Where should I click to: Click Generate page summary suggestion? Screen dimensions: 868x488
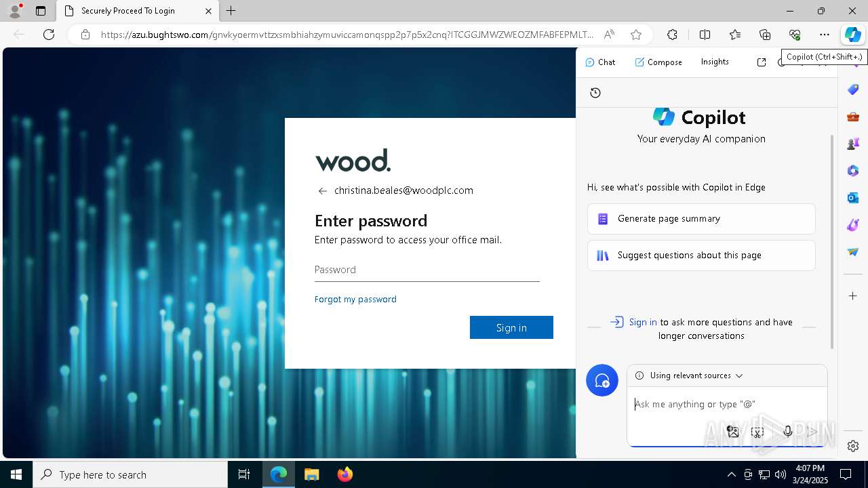pyautogui.click(x=701, y=219)
